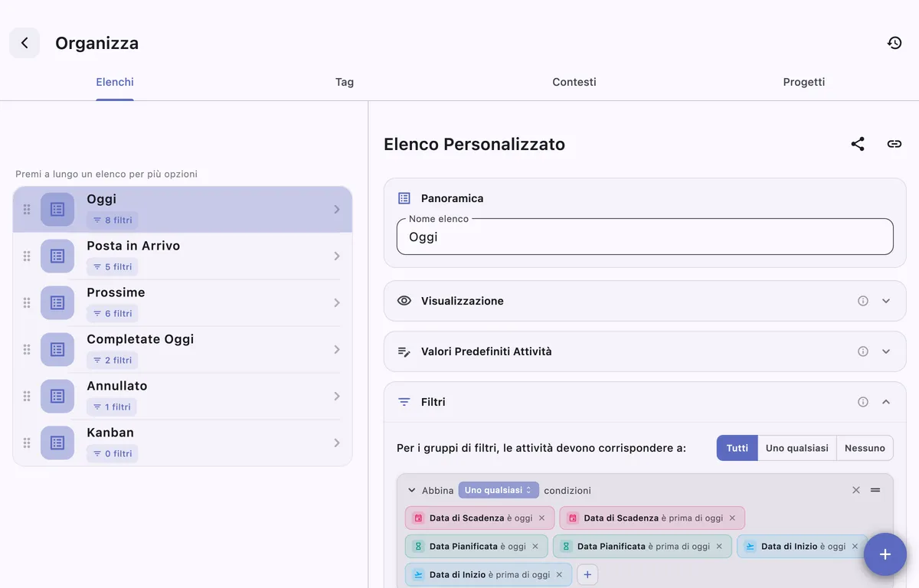Viewport: 919px width, 588px height.
Task: Switch to the Elenchi tab
Action: coord(115,82)
